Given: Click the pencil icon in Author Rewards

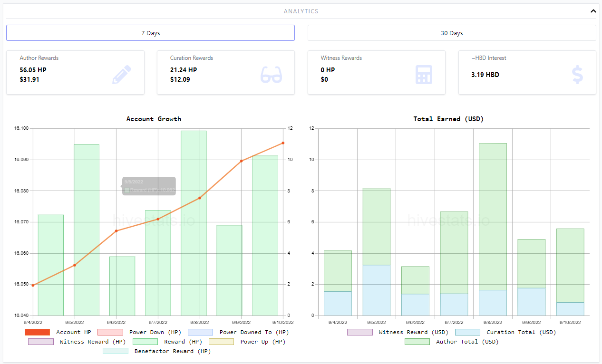Looking at the screenshot, I should click(122, 75).
